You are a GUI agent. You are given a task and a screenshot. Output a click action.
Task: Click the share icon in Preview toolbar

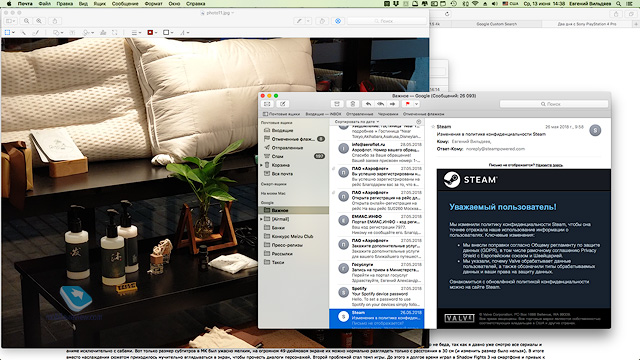tap(55, 21)
